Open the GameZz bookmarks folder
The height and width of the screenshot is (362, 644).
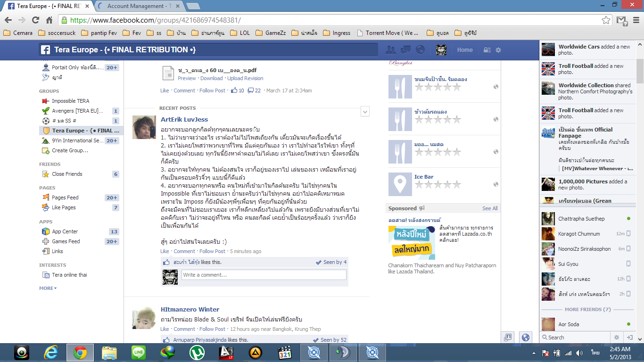tap(270, 33)
